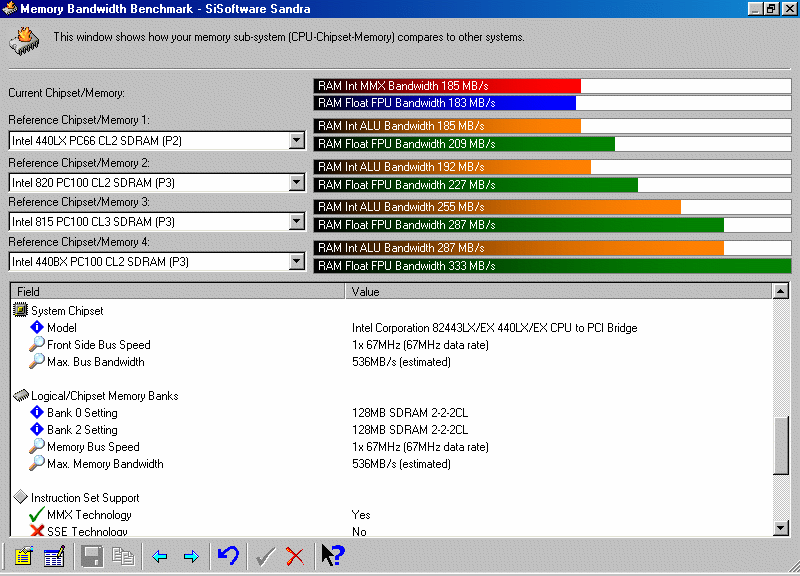Click the blue refresh arrow icon
Image resolution: width=800 pixels, height=576 pixels.
click(x=228, y=555)
